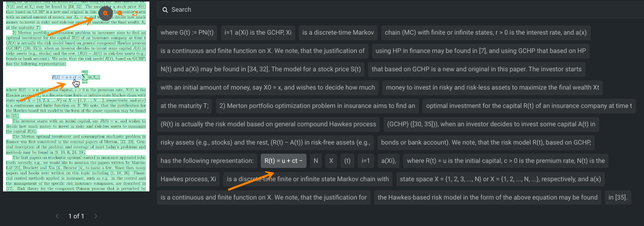Click into the Search text field

click(x=356, y=10)
